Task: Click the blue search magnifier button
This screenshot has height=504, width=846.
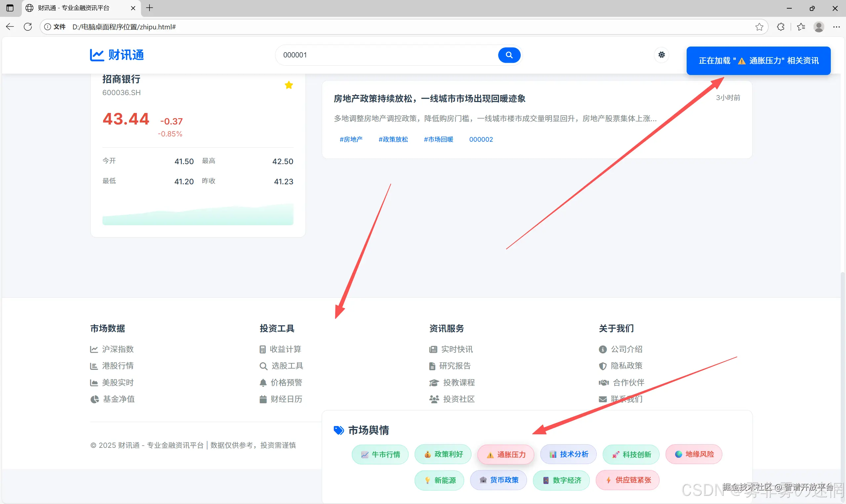Action: click(x=509, y=55)
